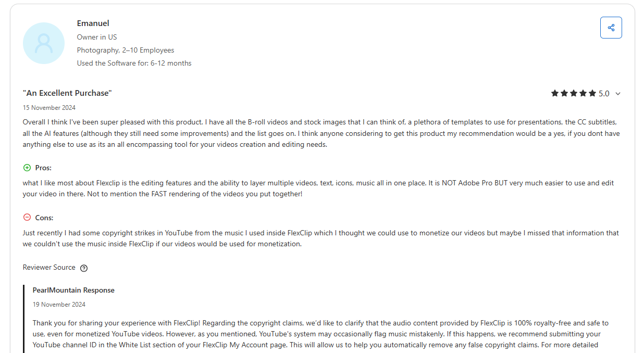
Task: Click the PearlMountain Response heading
Action: (73, 291)
